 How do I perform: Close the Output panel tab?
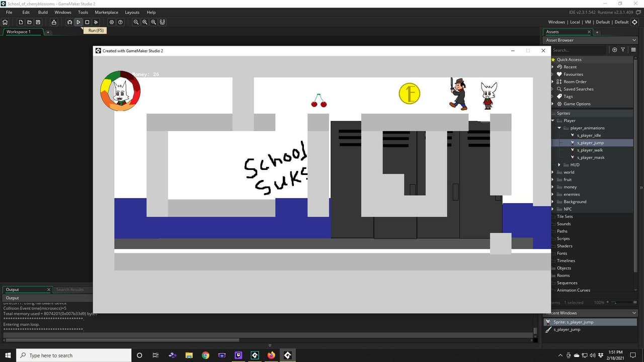point(49,290)
